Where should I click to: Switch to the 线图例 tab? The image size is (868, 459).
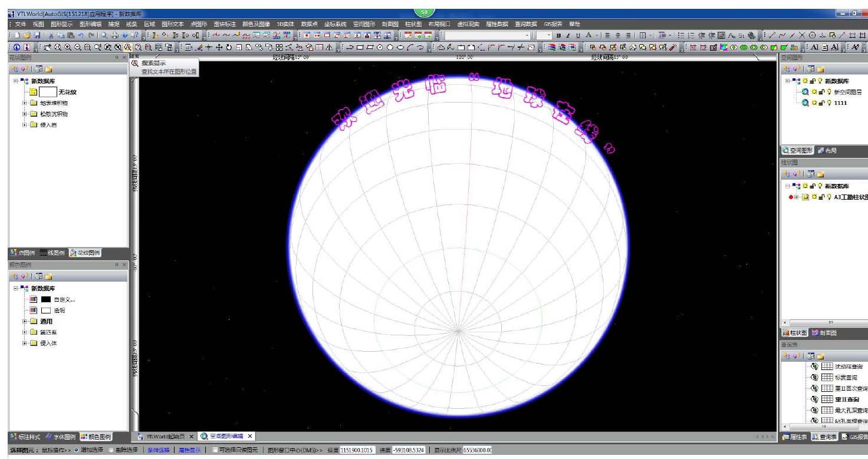[52, 253]
